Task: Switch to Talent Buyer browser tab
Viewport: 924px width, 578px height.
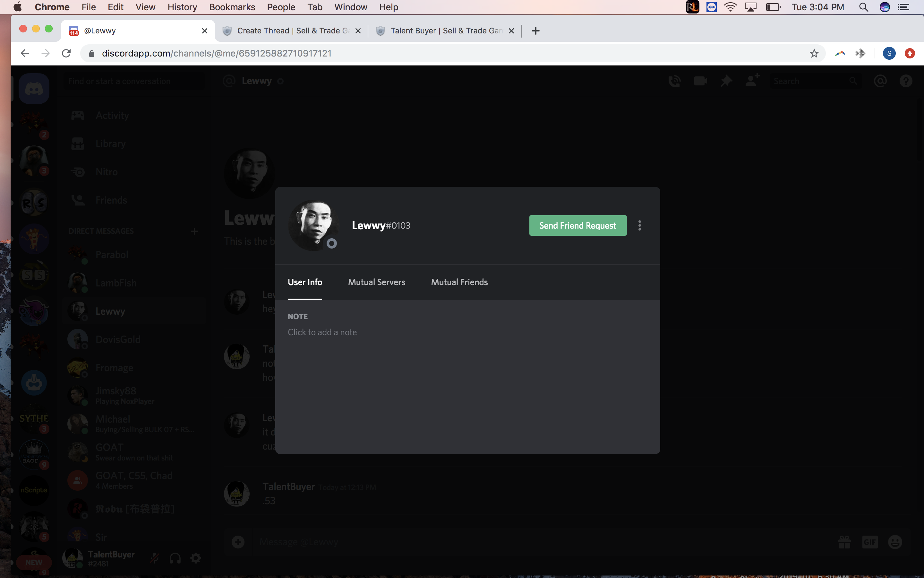Action: click(x=445, y=31)
